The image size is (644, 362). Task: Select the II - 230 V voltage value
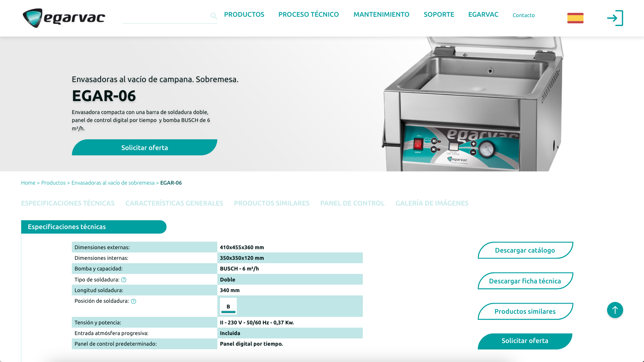(x=257, y=322)
